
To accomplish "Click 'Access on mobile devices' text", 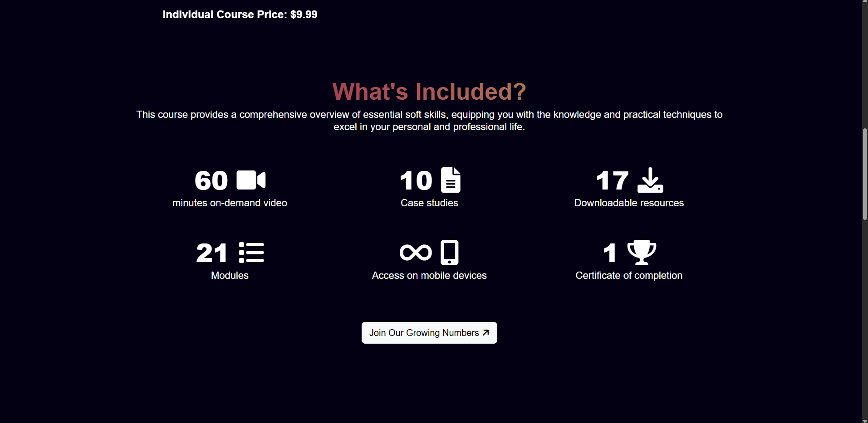I will click(429, 276).
